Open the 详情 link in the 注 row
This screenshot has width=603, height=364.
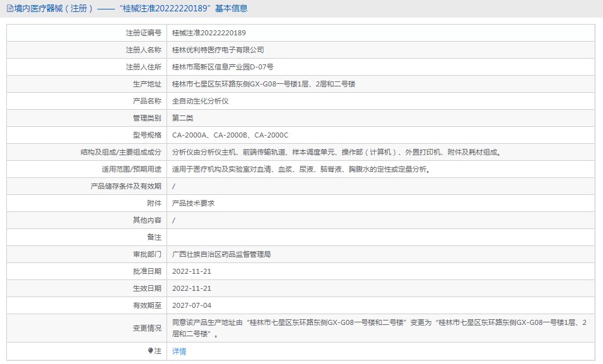[x=179, y=351]
